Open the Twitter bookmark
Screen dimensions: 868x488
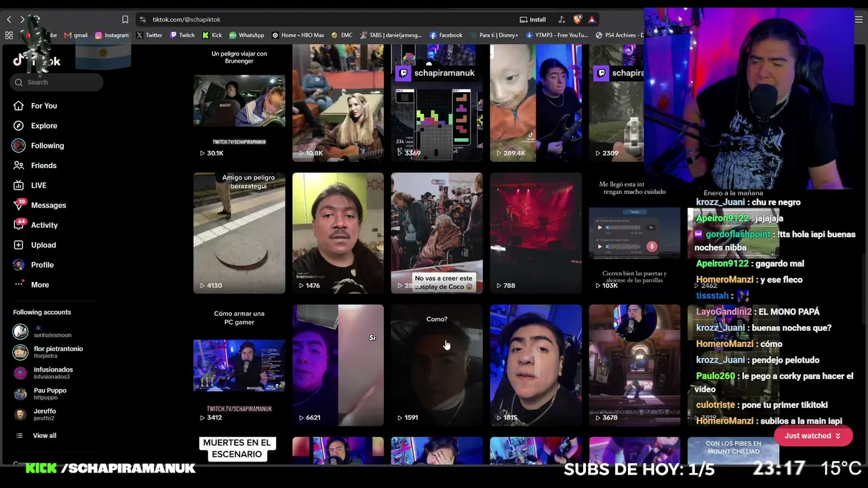tap(149, 35)
